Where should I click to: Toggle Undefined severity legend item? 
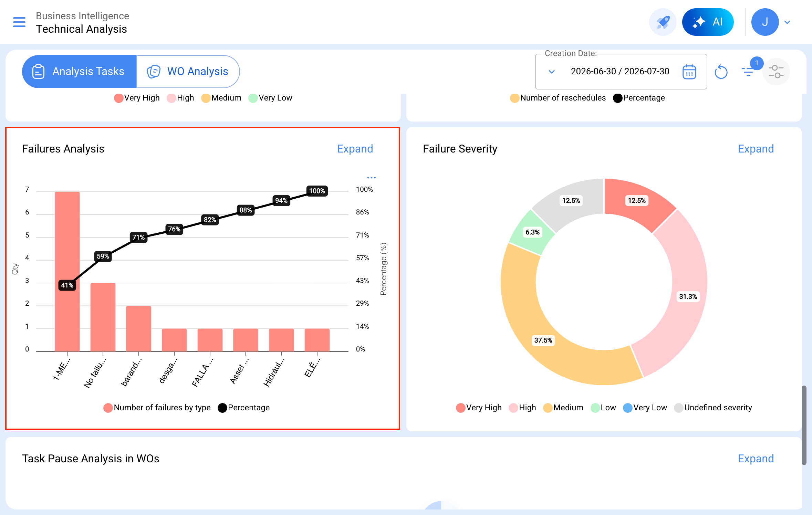[713, 408]
